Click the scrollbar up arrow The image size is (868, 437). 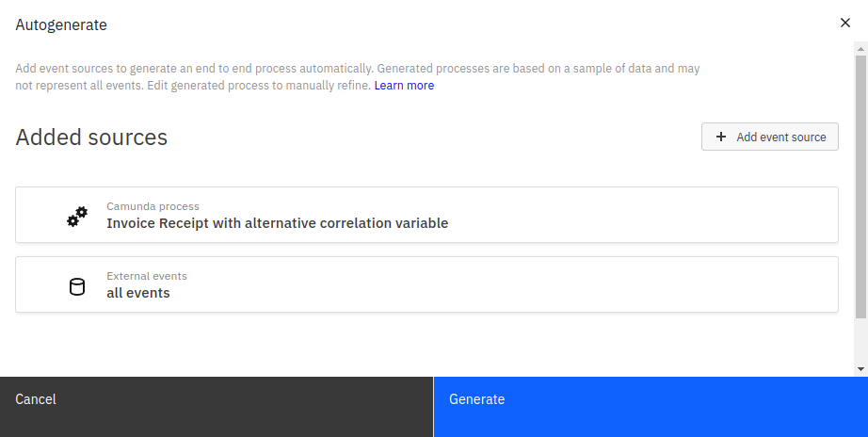[x=861, y=48]
